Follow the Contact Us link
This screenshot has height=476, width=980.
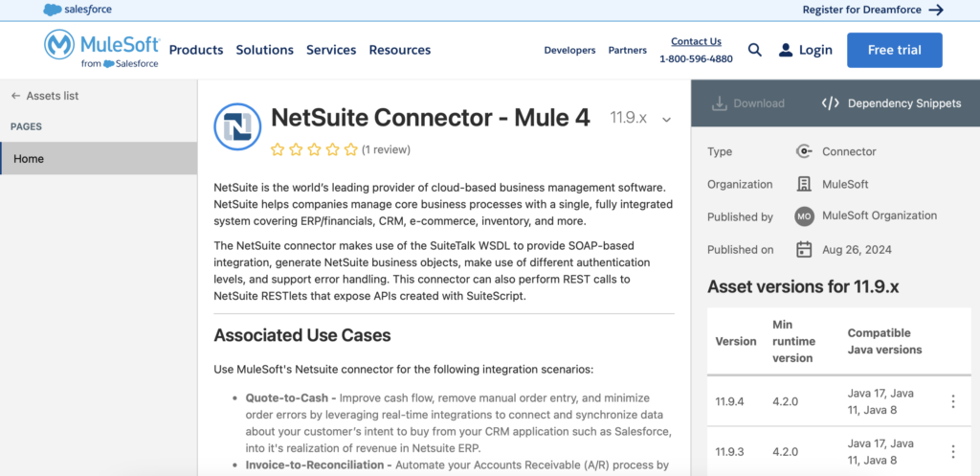coord(697,41)
